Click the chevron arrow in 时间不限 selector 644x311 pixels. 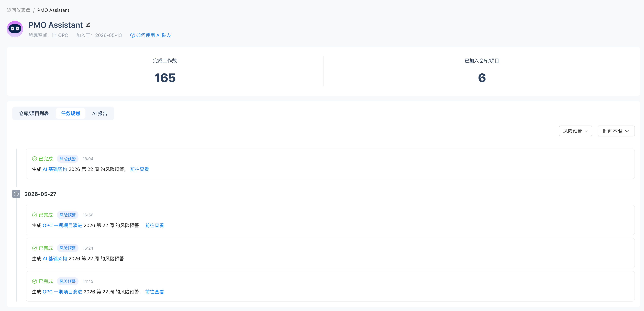[x=627, y=131]
